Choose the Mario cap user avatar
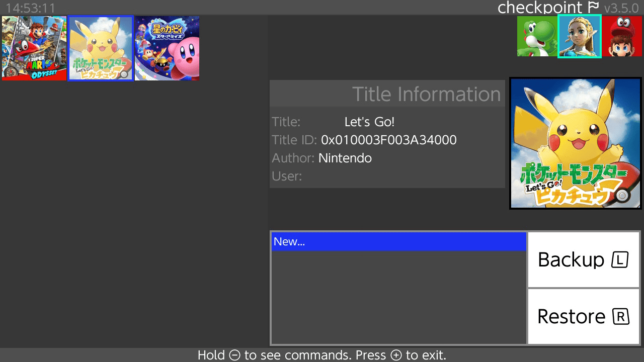The image size is (644, 362). 622,36
